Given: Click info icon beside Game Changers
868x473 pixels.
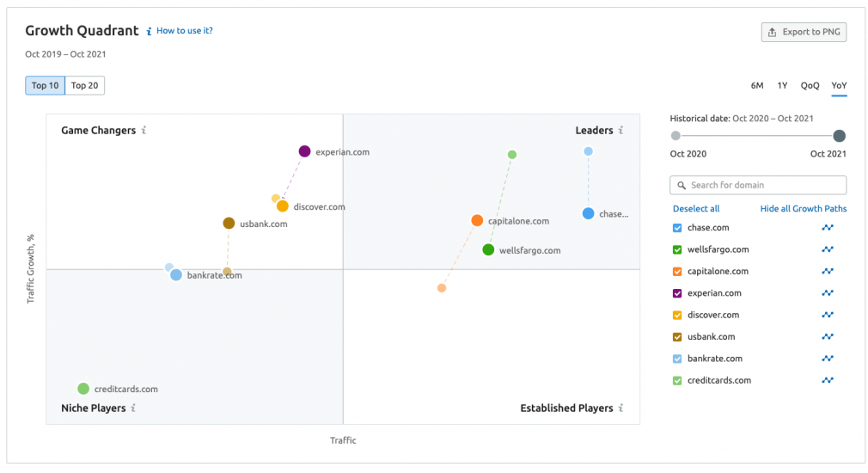Looking at the screenshot, I should (x=144, y=131).
